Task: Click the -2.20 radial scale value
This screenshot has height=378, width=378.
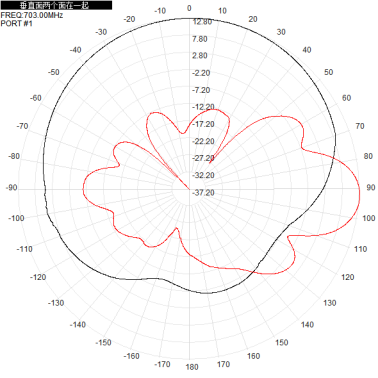Action: (201, 73)
